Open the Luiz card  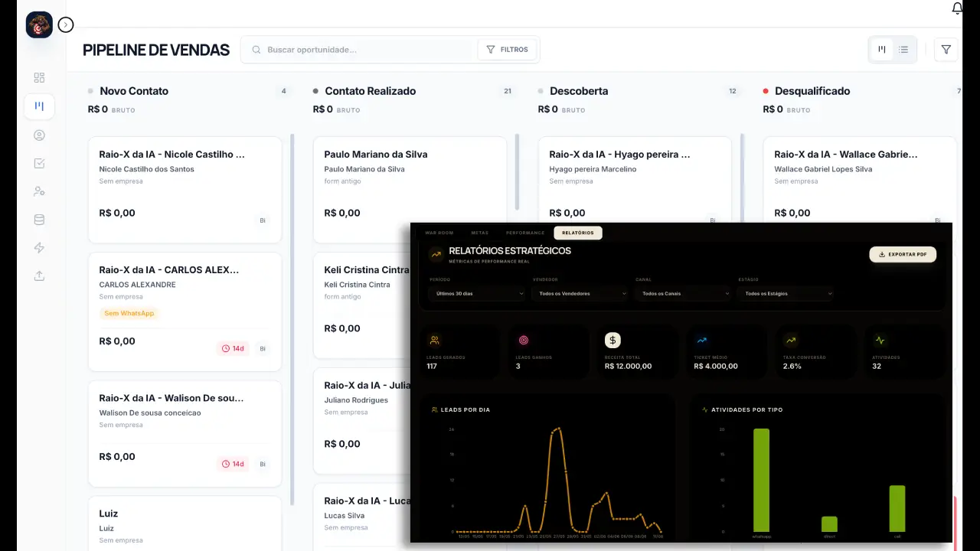point(185,523)
